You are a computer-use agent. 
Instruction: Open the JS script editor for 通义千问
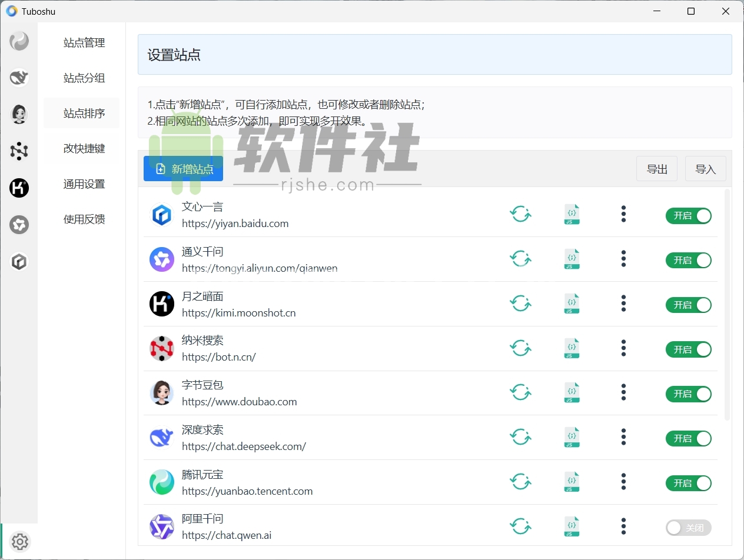click(571, 259)
